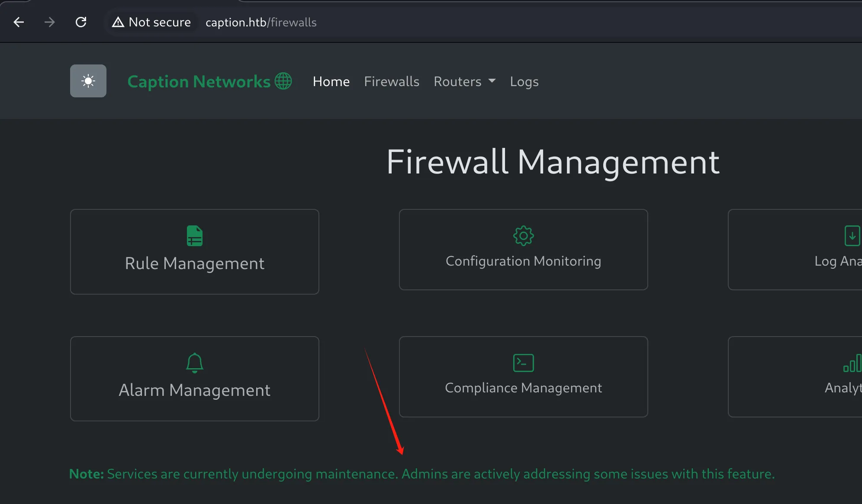This screenshot has width=862, height=504.
Task: Click the Not secure warning triangle icon
Action: click(118, 22)
